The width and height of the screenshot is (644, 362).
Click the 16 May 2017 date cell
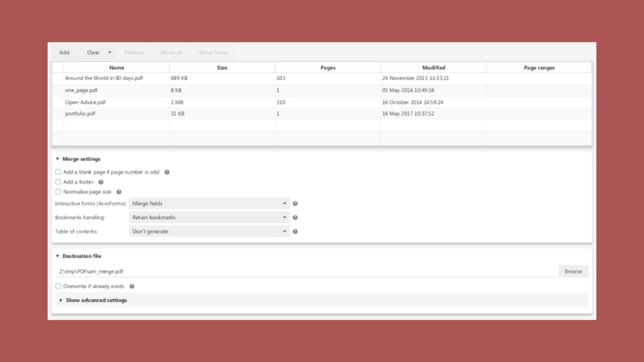pos(433,114)
